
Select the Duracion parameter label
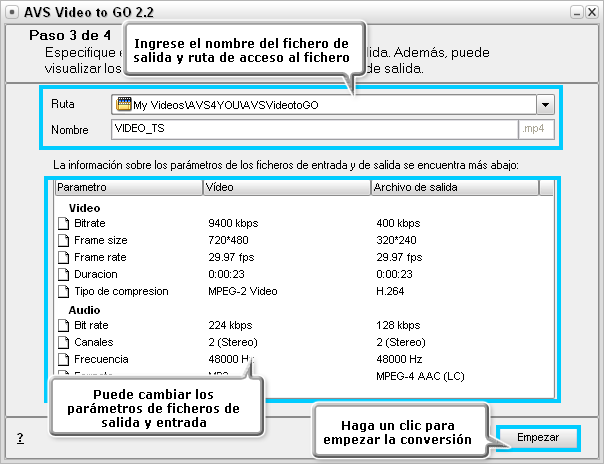coord(96,274)
